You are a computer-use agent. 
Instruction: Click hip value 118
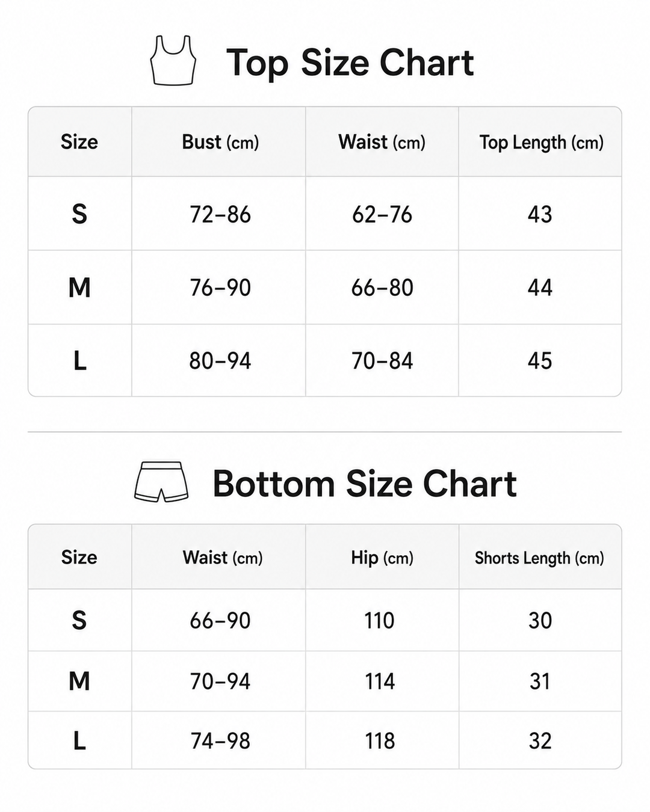pyautogui.click(x=380, y=741)
